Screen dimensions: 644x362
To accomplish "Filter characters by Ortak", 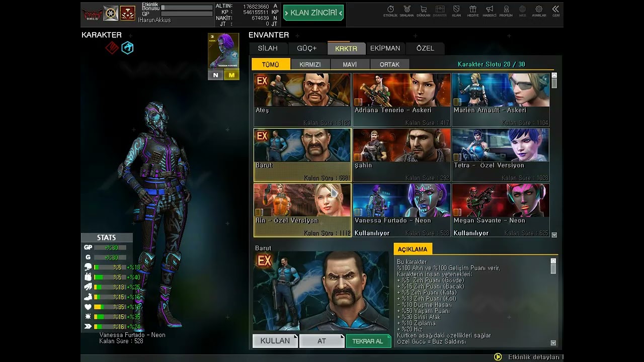I will coord(389,64).
